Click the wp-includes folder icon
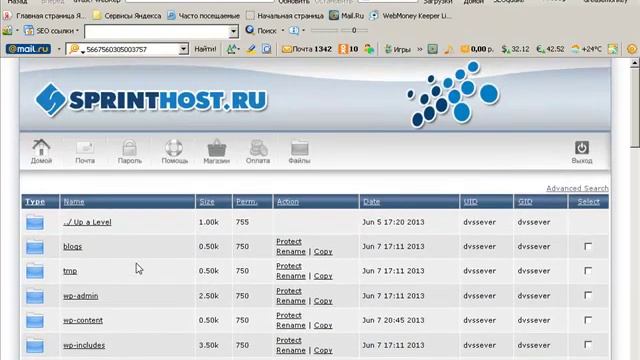Viewport: 640px width, 360px height. (x=35, y=346)
